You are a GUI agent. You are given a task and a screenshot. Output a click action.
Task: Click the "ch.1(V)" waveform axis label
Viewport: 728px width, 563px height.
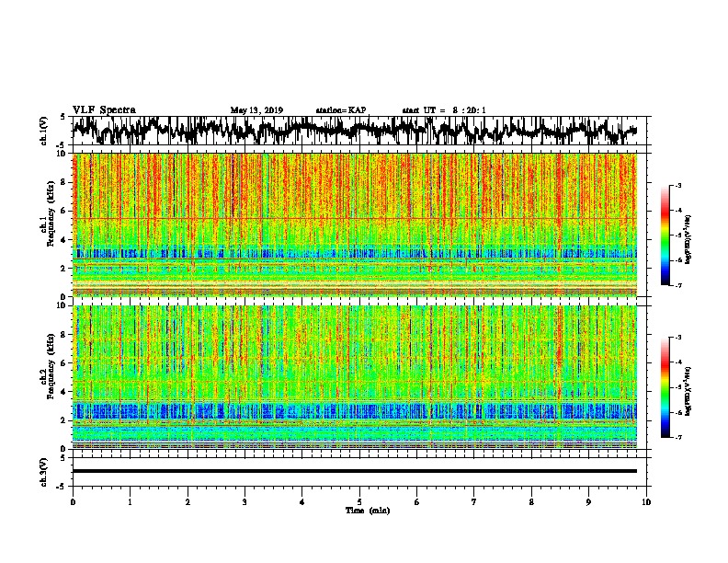(x=44, y=131)
